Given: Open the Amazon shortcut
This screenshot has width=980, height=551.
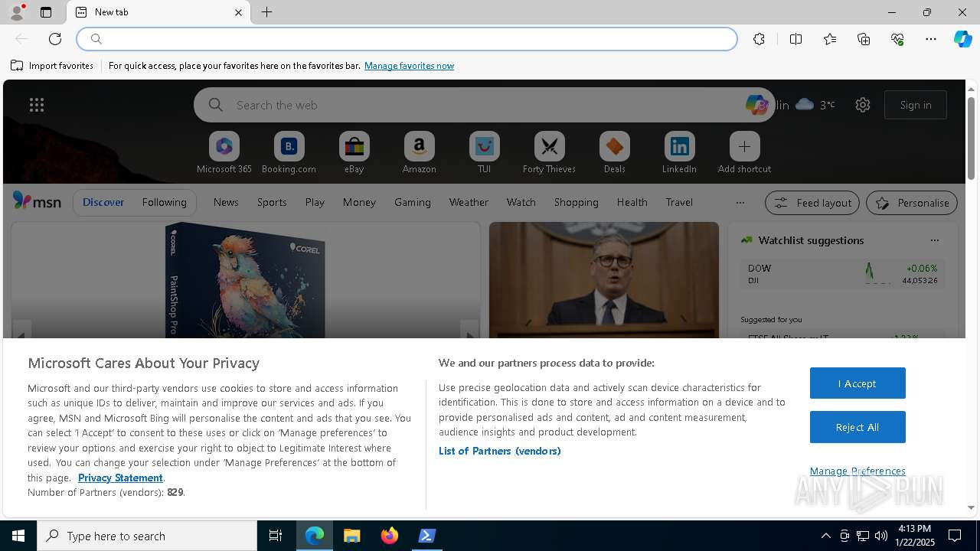Looking at the screenshot, I should point(419,153).
